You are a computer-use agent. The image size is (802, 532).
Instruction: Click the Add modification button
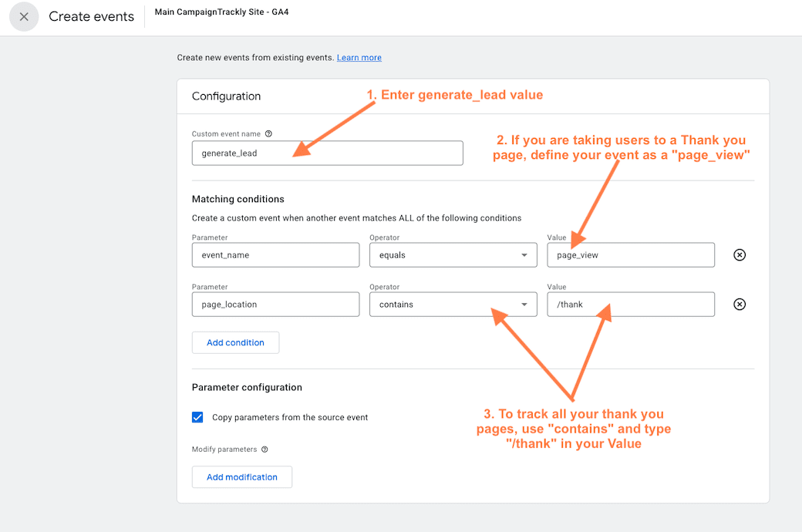(x=241, y=476)
